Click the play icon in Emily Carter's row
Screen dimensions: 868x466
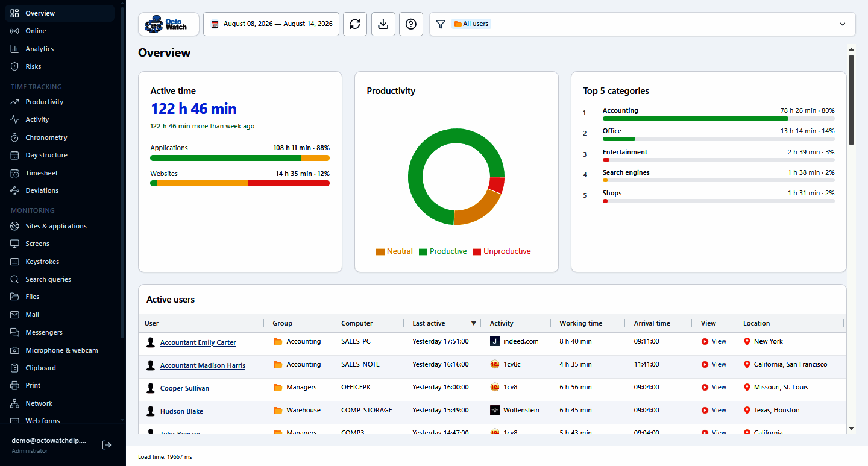(x=705, y=341)
